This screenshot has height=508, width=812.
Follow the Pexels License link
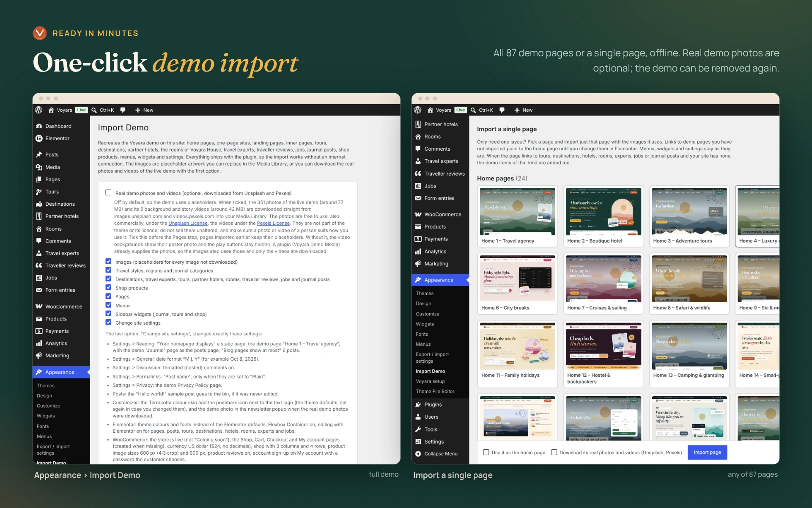coord(273,224)
